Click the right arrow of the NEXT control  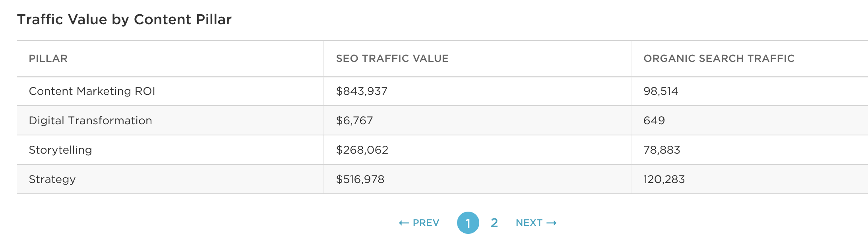552,222
